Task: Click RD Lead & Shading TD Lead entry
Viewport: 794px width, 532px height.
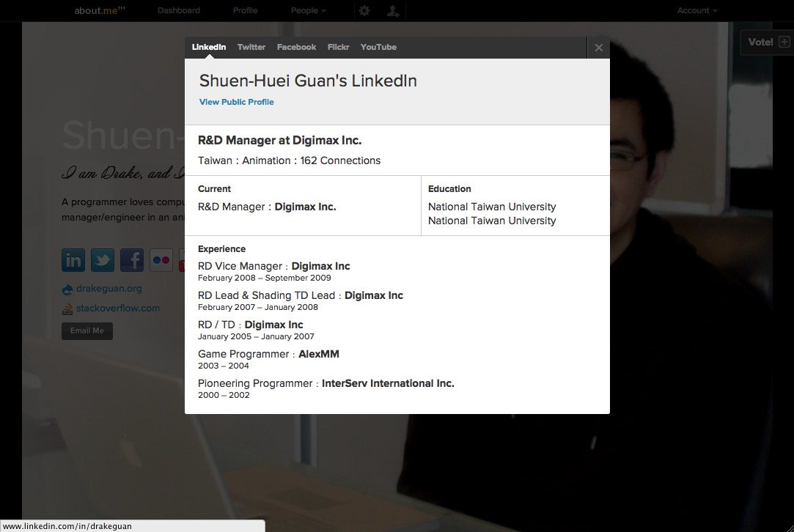Action: click(x=301, y=295)
